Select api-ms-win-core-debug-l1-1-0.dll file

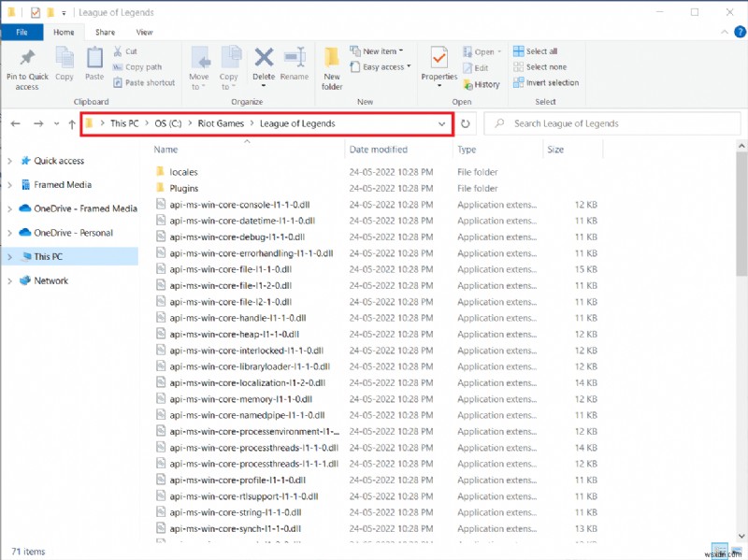[237, 237]
